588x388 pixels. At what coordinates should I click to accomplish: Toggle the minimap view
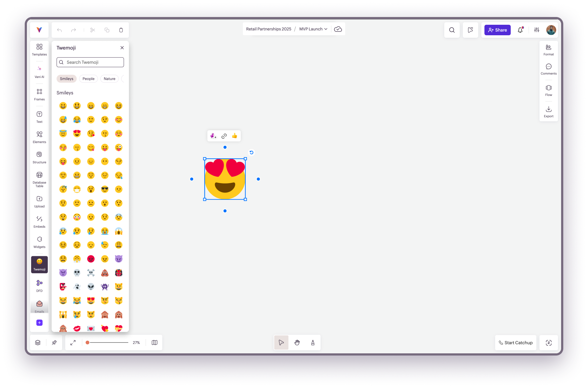155,343
